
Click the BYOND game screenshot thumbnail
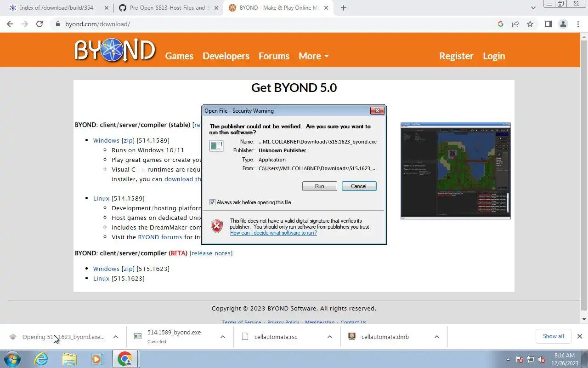point(455,171)
